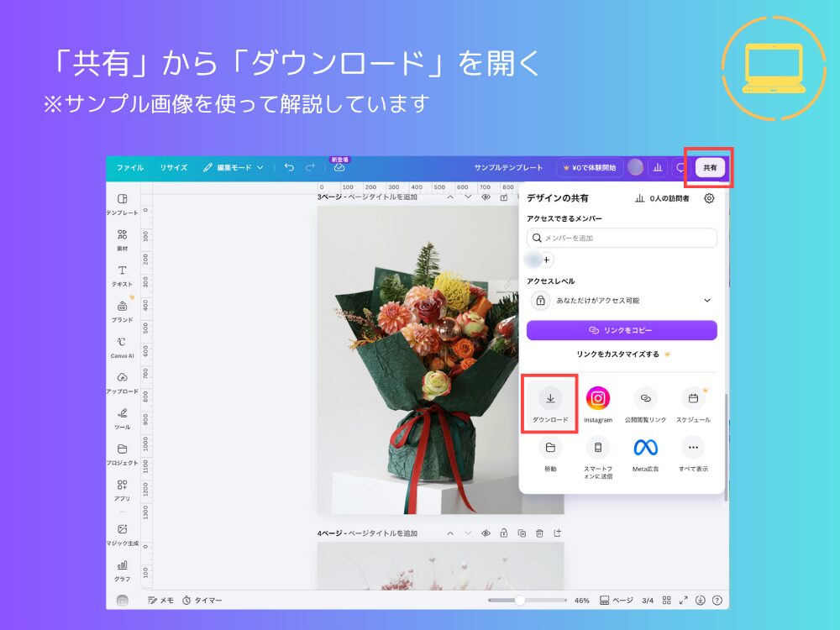Open grid view in bottom bar
Screen dimensions: 840x630
tap(666, 601)
